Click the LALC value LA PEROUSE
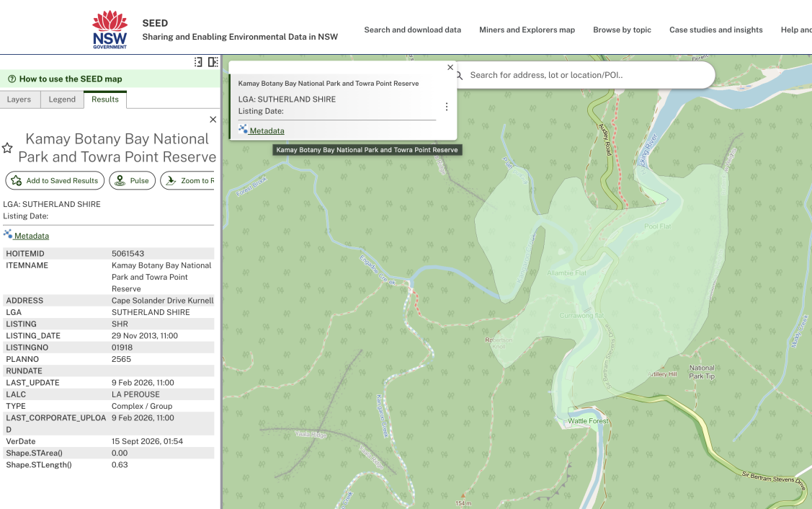The image size is (812, 509). point(135,394)
